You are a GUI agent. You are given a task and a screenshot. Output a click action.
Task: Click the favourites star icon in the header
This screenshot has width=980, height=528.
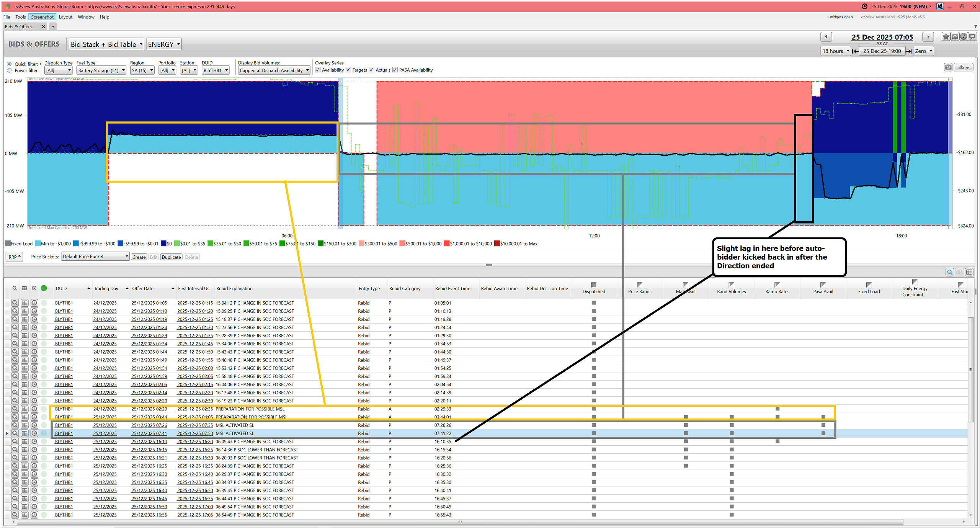(x=946, y=37)
